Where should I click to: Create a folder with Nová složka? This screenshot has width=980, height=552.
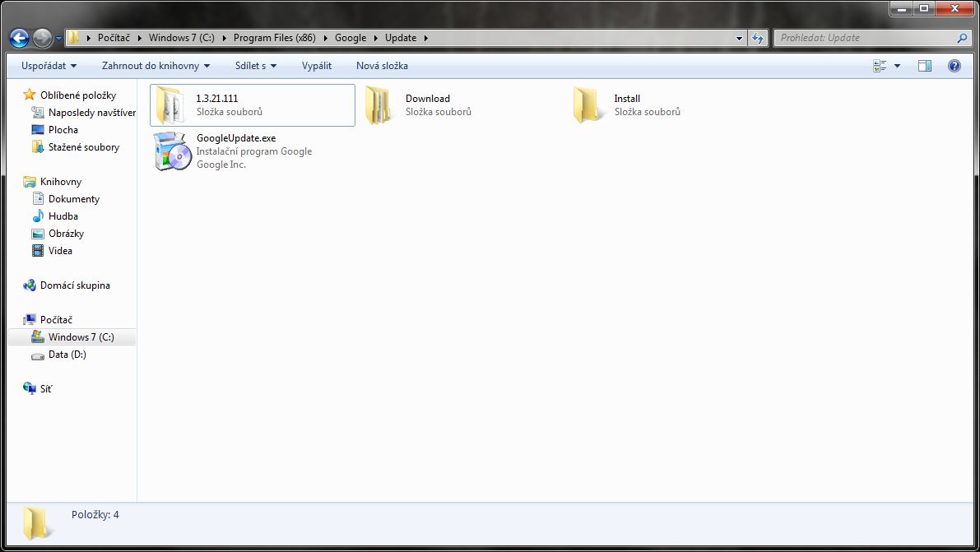[x=382, y=66]
